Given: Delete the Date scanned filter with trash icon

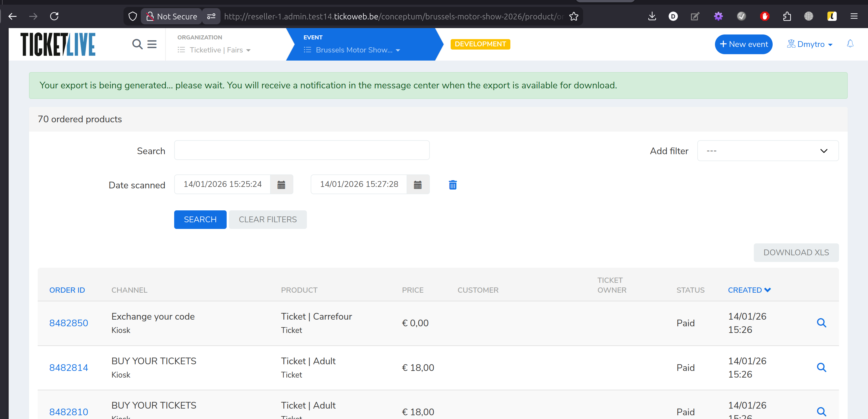Looking at the screenshot, I should tap(452, 185).
